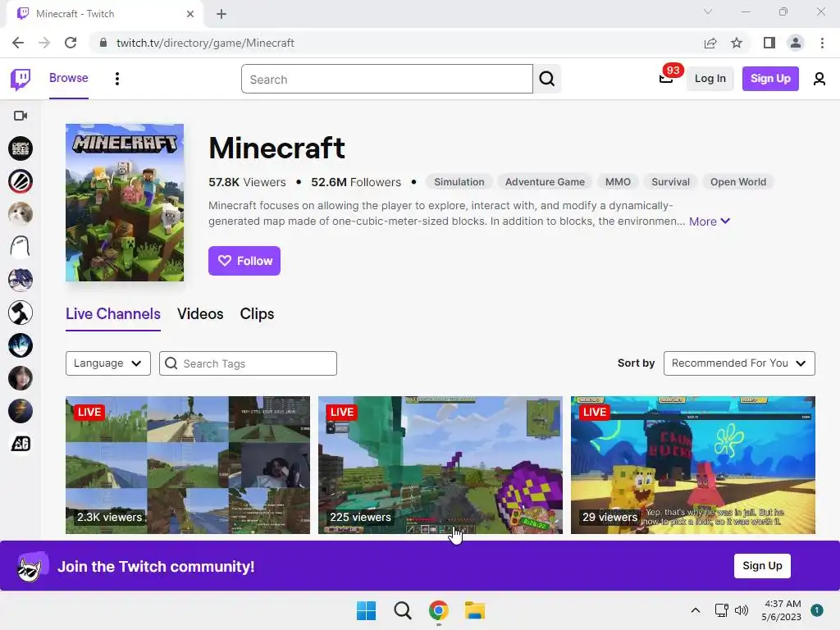The width and height of the screenshot is (840, 630).
Task: Open the red striped circle channel avatar
Action: pos(21,181)
